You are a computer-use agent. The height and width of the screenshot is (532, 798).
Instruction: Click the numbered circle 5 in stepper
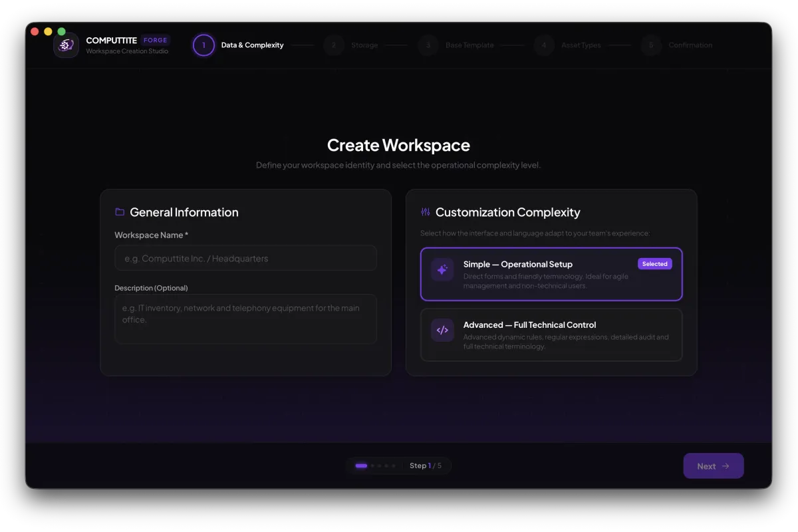651,45
